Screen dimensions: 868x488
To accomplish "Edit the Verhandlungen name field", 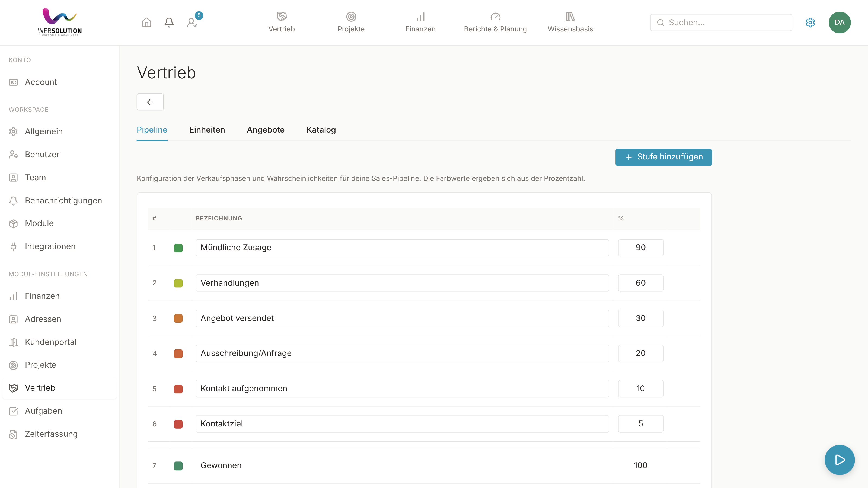I will (402, 283).
